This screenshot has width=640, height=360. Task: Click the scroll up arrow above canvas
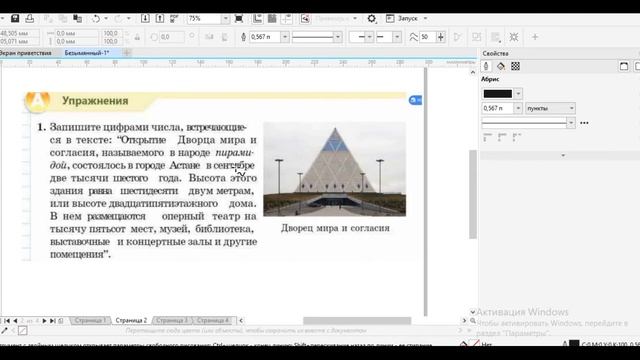(x=473, y=72)
